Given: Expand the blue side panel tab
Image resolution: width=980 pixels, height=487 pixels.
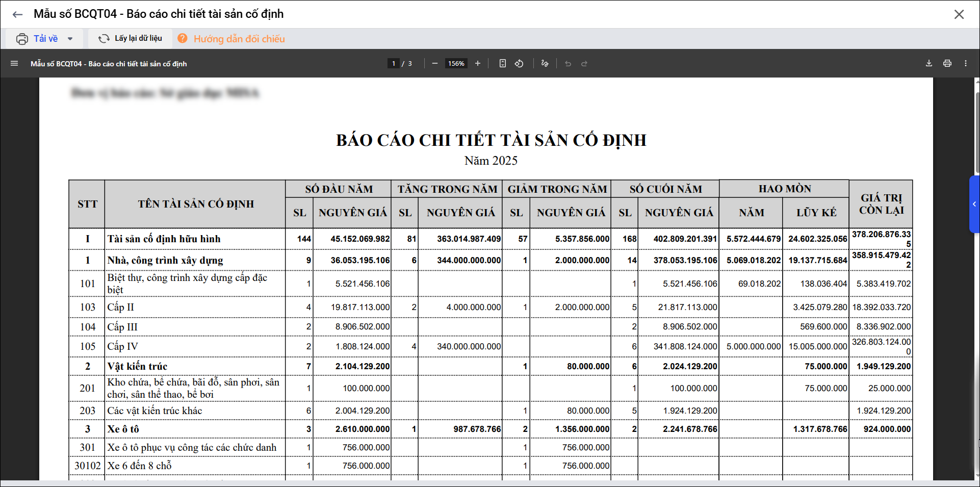Looking at the screenshot, I should tap(974, 204).
